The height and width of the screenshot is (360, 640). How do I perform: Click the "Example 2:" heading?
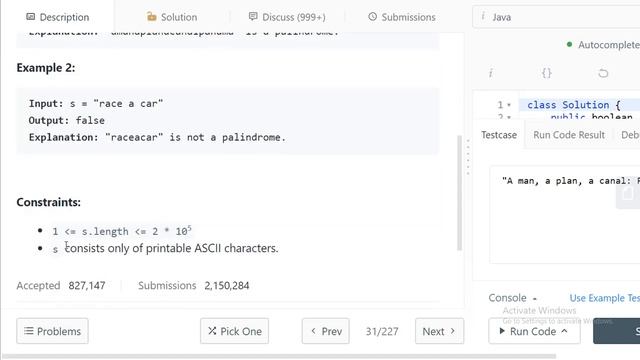[46, 68]
